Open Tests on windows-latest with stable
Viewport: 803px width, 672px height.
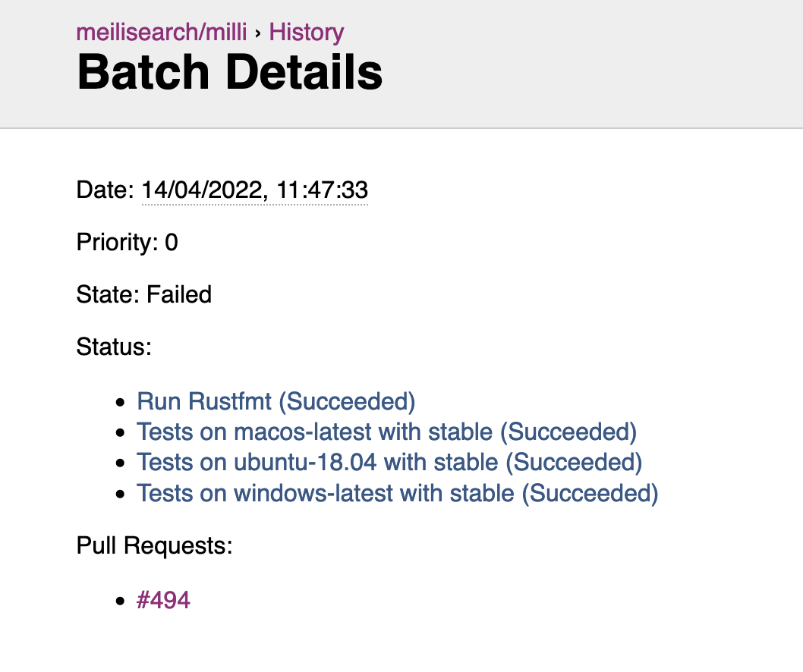click(398, 493)
